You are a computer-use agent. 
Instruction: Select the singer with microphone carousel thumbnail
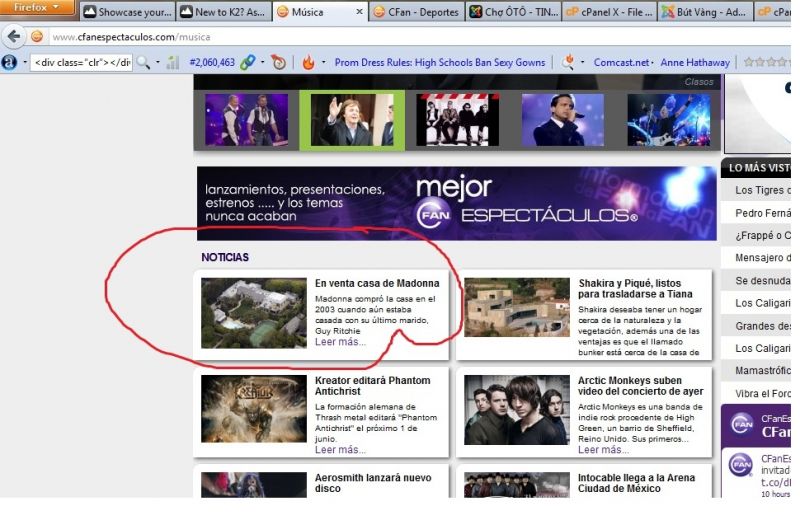tap(563, 120)
